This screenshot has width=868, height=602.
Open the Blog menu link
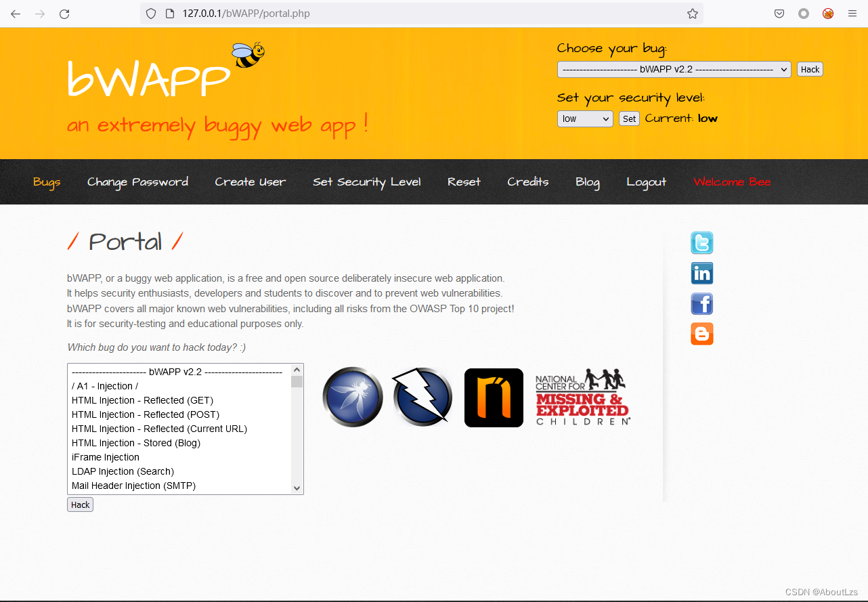pyautogui.click(x=588, y=181)
